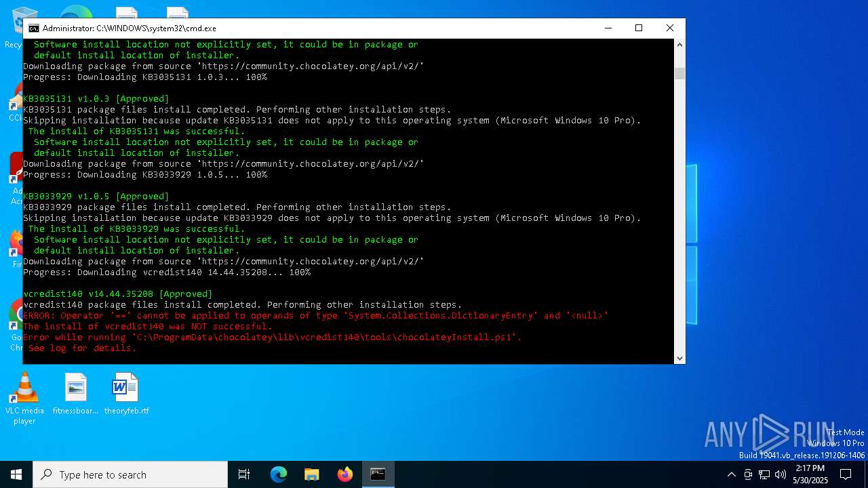Image resolution: width=868 pixels, height=488 pixels.
Task: Click the chocolateyInstall.ps1 error path line
Action: (272, 337)
